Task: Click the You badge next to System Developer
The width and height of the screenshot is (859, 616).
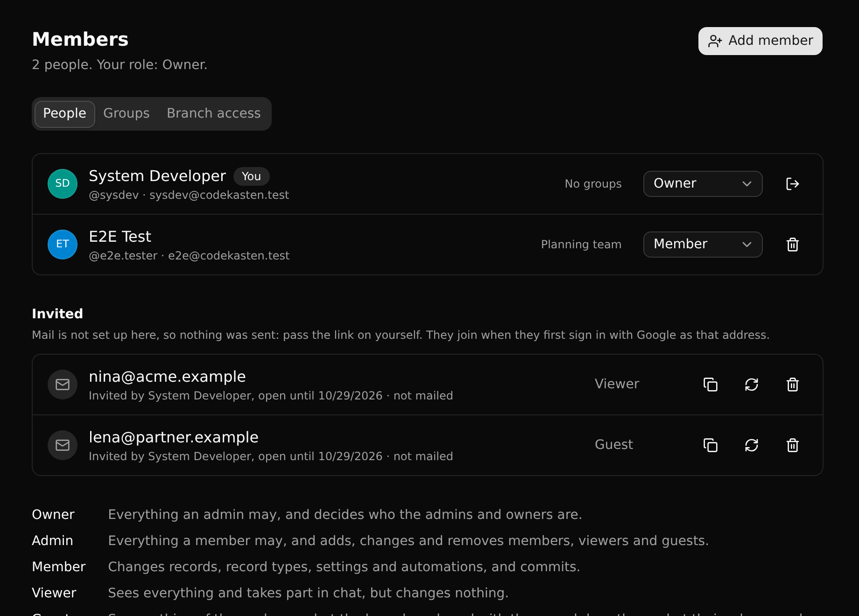Action: [251, 176]
